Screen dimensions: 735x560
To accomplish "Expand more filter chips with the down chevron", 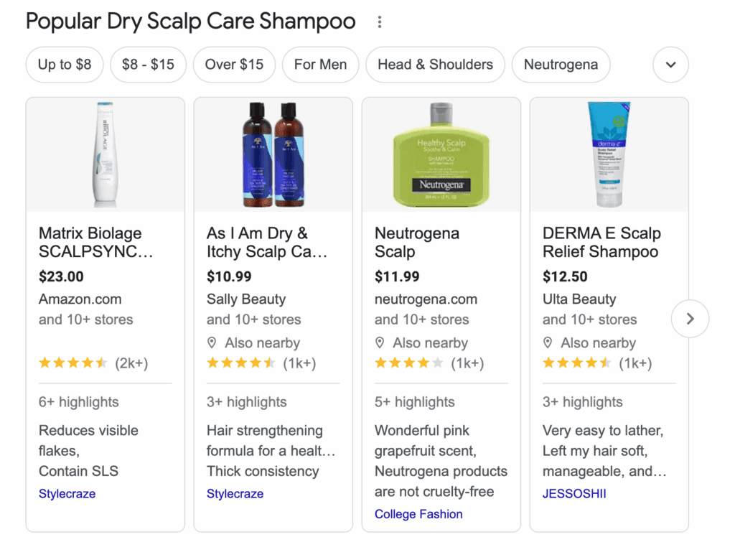I will point(670,65).
